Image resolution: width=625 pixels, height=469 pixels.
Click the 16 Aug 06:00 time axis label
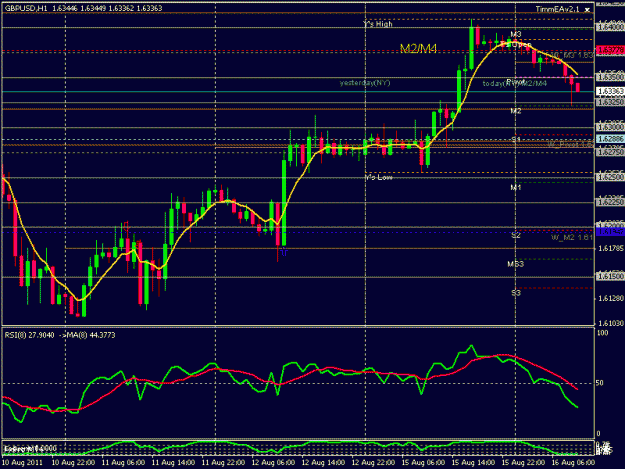point(573,463)
